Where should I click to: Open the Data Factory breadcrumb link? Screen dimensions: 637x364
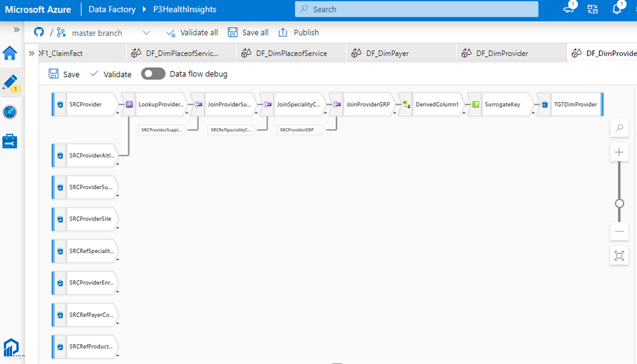click(x=112, y=9)
